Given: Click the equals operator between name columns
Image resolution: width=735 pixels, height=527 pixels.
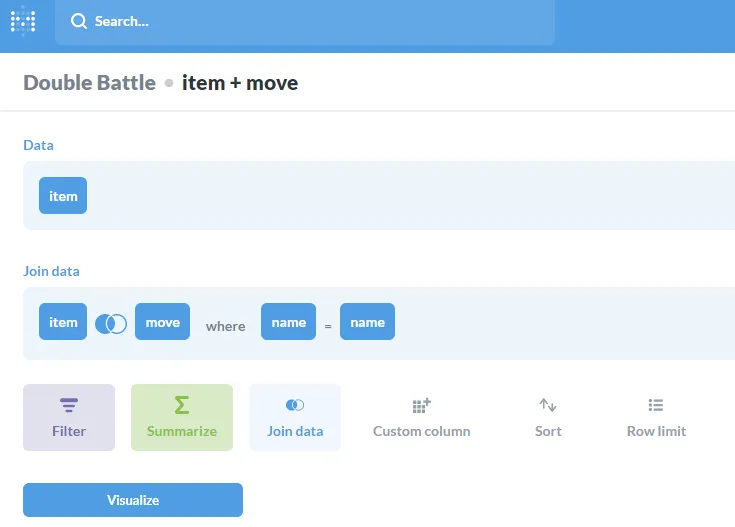Looking at the screenshot, I should [x=328, y=325].
